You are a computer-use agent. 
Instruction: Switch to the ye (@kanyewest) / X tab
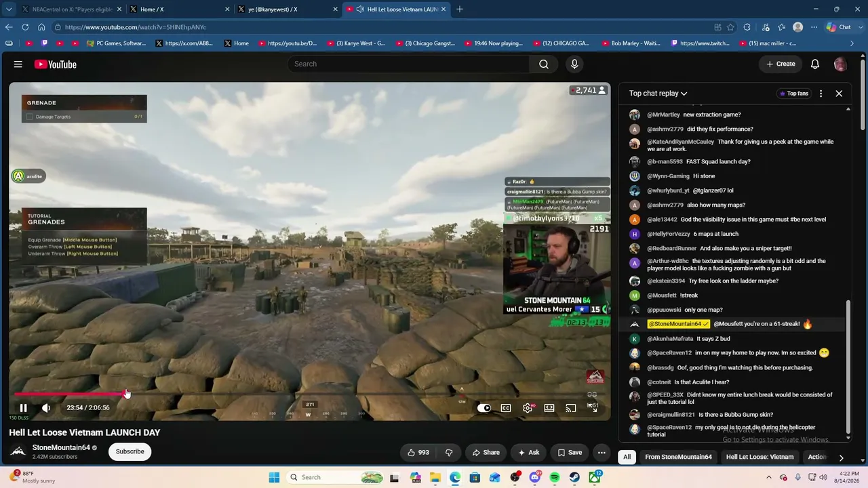[x=287, y=9]
